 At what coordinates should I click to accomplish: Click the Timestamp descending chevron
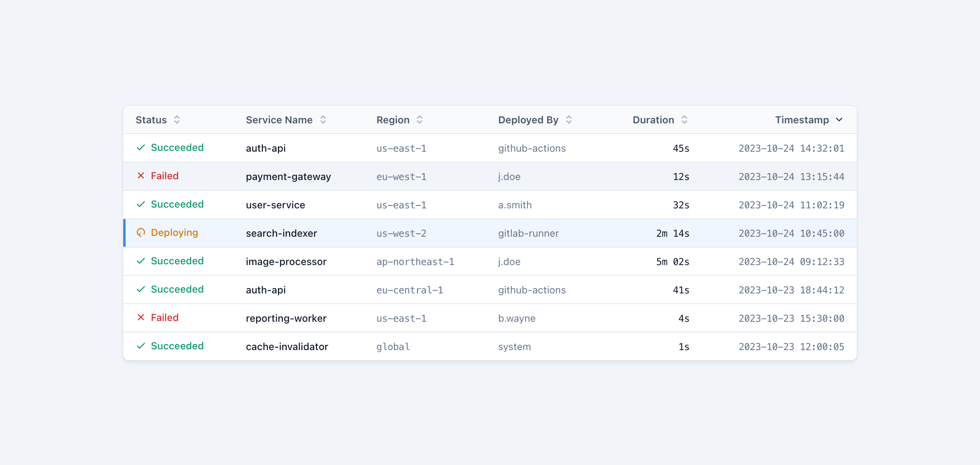[x=839, y=120]
